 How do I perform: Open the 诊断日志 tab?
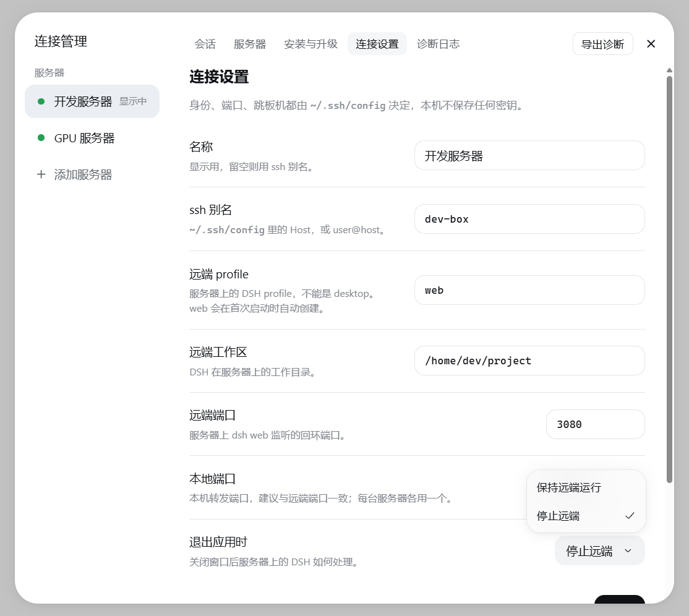438,44
